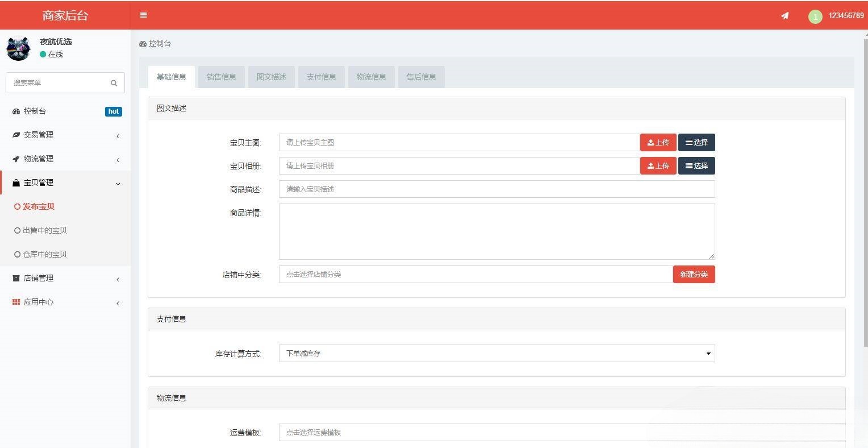Click the shopping bag icon beside 宝贝管理
868x448 pixels.
coord(16,182)
